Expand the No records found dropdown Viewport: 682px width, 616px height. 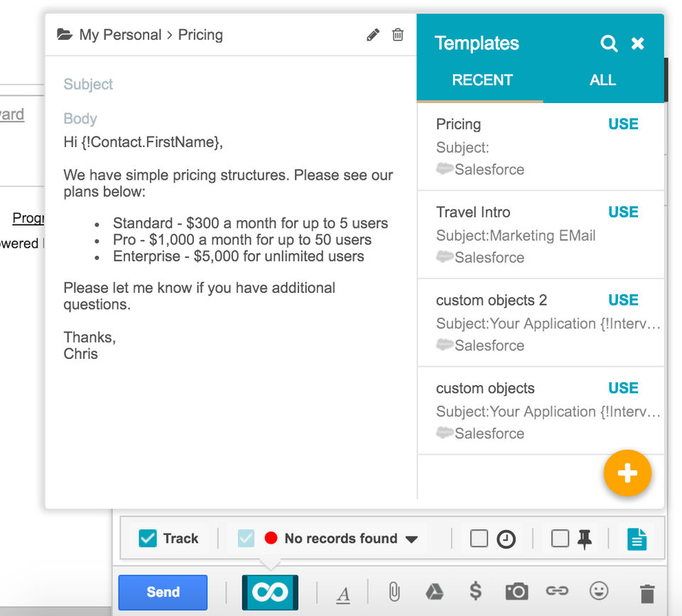[411, 539]
